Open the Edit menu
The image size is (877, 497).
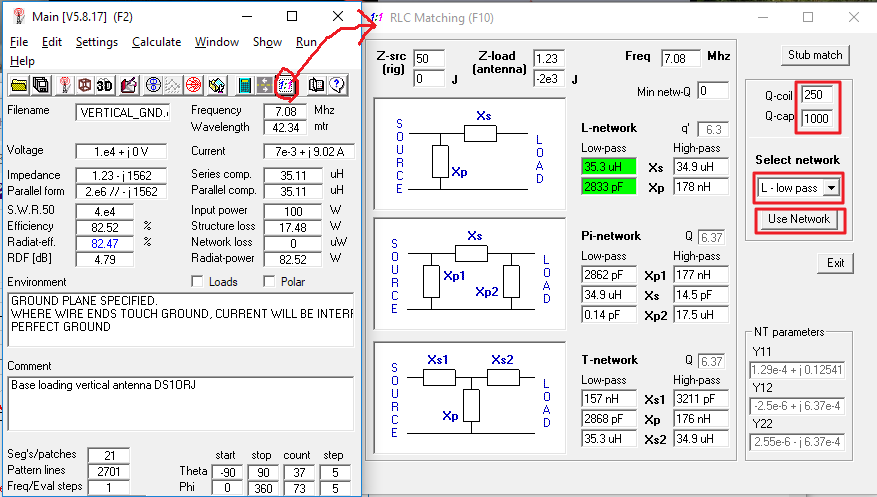[51, 42]
